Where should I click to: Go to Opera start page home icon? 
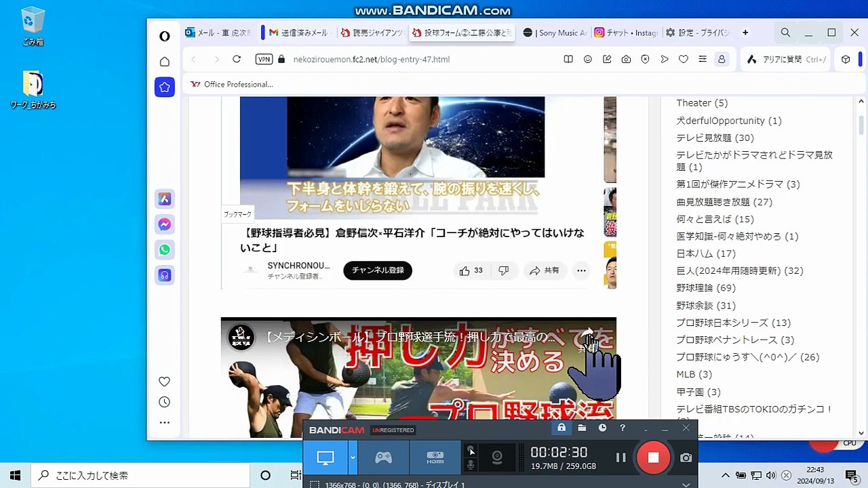165,62
